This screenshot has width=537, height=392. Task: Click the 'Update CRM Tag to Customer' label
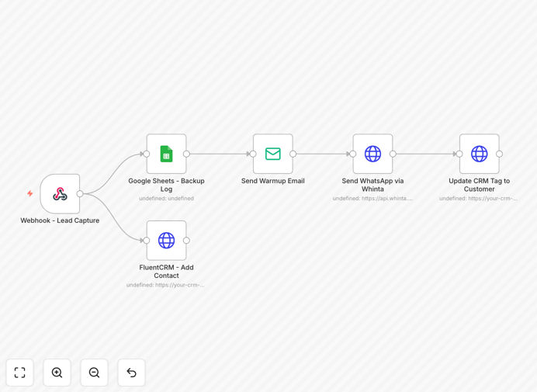(479, 185)
